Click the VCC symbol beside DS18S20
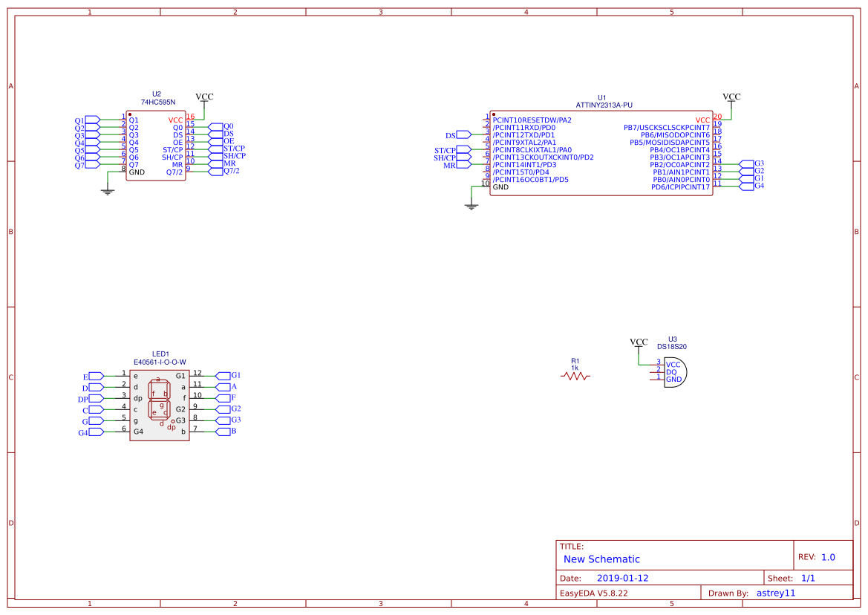The image size is (868, 615). [637, 342]
